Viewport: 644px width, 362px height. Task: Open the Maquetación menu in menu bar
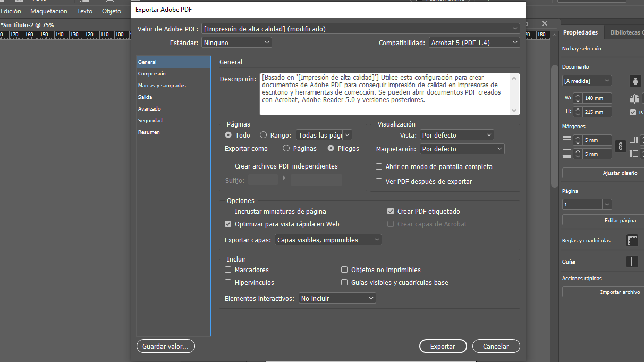[x=49, y=11]
